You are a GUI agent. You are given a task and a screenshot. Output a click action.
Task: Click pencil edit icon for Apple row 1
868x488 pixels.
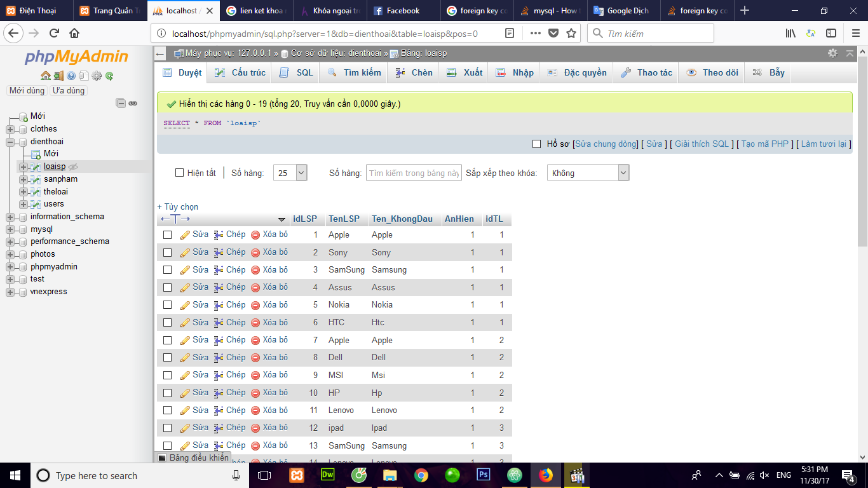coord(186,234)
